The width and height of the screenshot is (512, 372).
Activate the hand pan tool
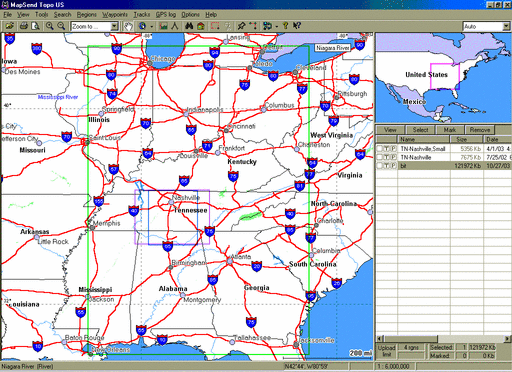(128, 26)
